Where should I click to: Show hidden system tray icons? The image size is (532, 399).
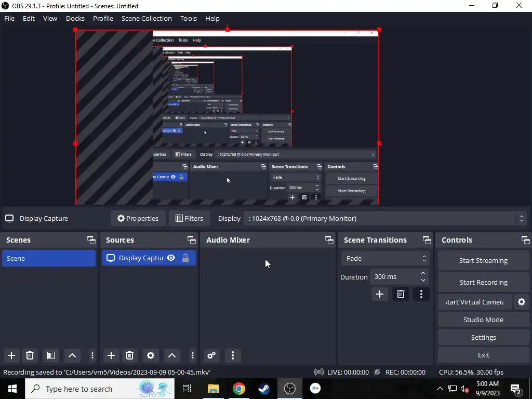440,389
